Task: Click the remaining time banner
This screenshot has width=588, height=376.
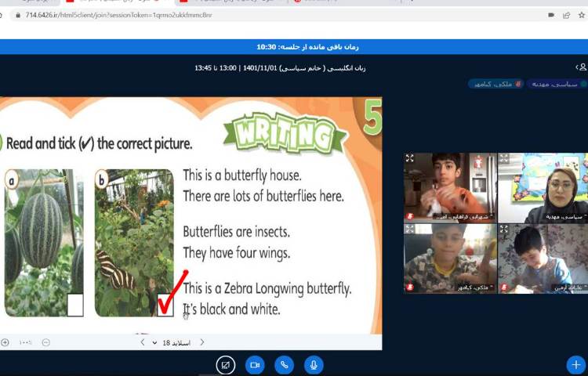Action: (294, 47)
